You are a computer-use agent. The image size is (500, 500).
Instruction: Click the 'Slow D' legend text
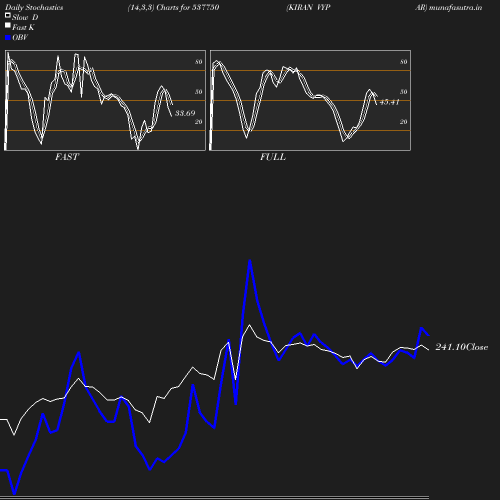click(x=25, y=17)
